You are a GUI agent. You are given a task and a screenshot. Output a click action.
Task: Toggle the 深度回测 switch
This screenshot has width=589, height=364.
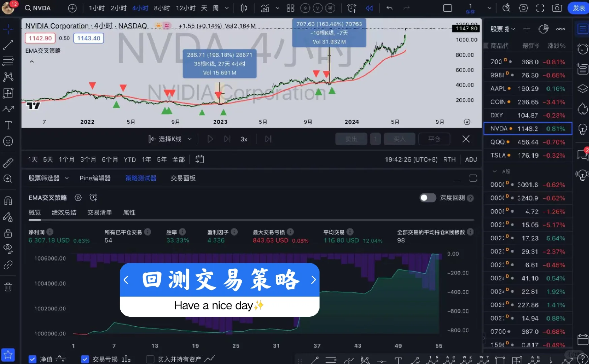click(x=428, y=198)
